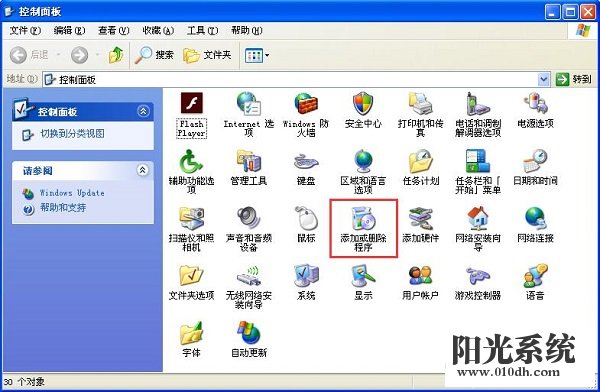Open 扫描仪和照相机 icon
The image size is (600, 392).
pos(191,218)
